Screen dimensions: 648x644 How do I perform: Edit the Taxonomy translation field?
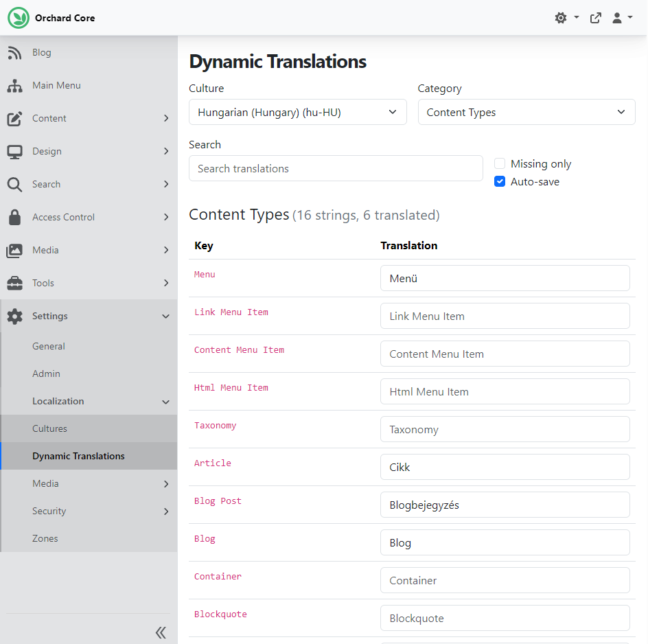click(x=505, y=430)
